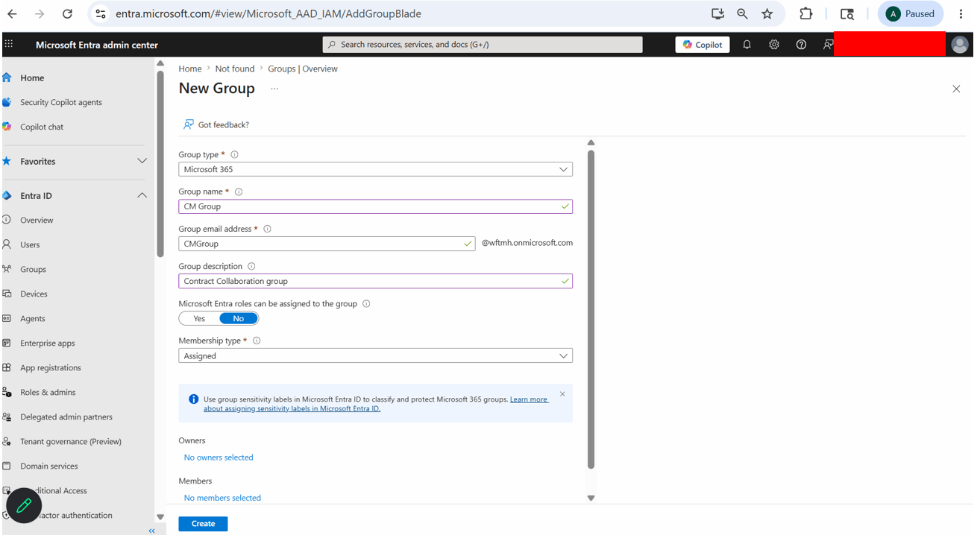Click Home breadcrumb link
This screenshot has height=535, width=980.
190,69
